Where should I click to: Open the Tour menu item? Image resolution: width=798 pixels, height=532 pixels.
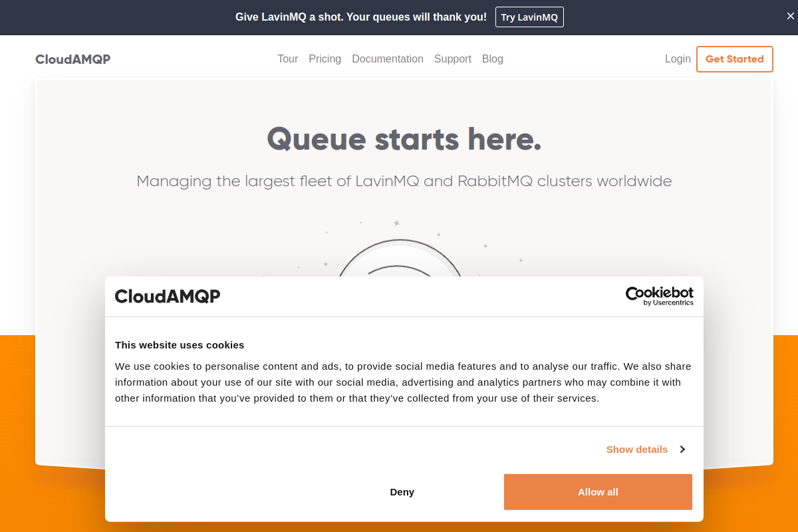pos(287,59)
